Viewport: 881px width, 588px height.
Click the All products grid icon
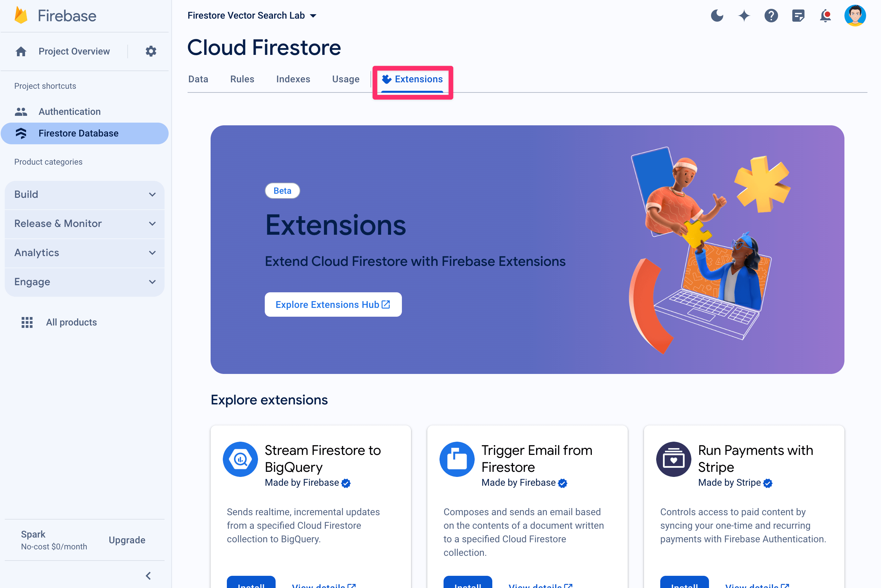26,322
